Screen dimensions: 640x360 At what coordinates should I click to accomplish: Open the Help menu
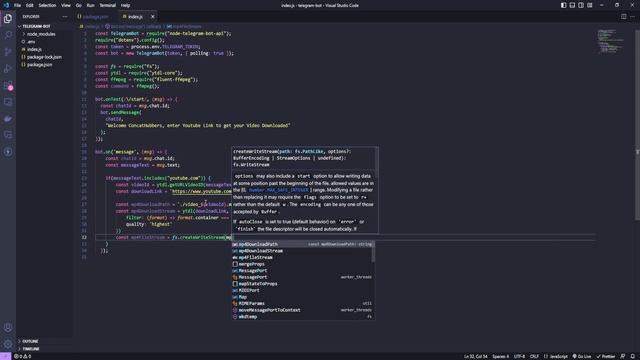click(x=125, y=5)
